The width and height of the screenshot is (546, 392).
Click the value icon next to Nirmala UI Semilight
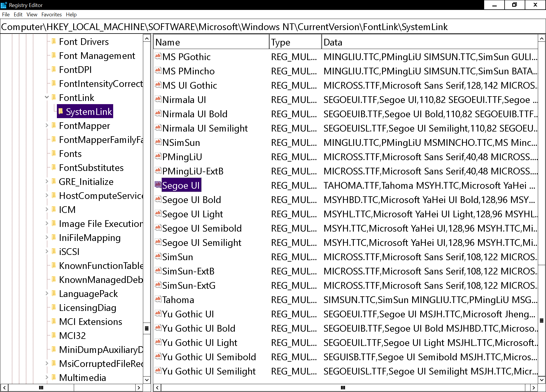tap(158, 128)
